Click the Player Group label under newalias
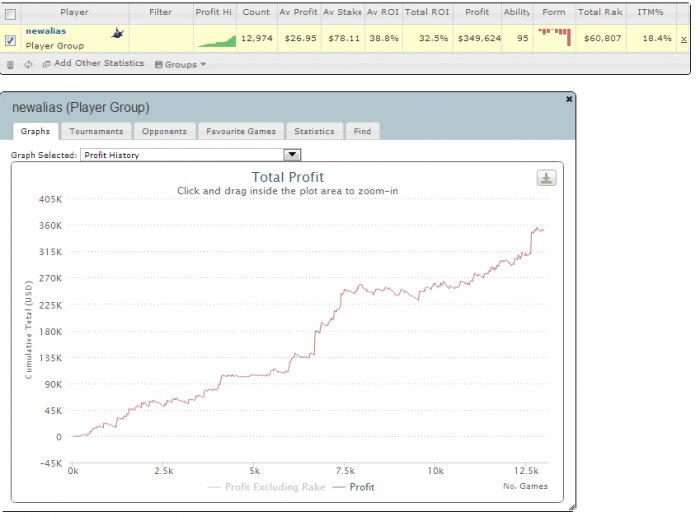 [x=55, y=46]
